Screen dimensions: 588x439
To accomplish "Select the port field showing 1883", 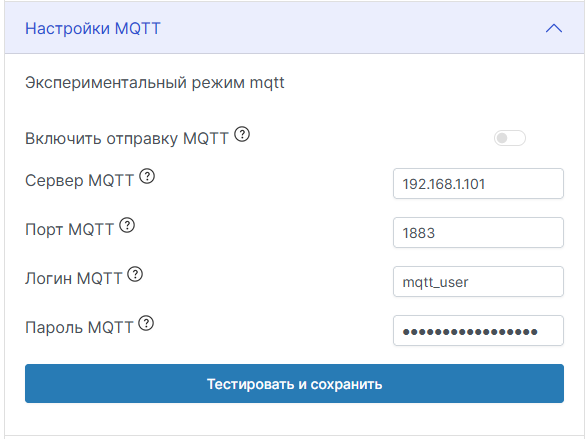I will pos(478,232).
